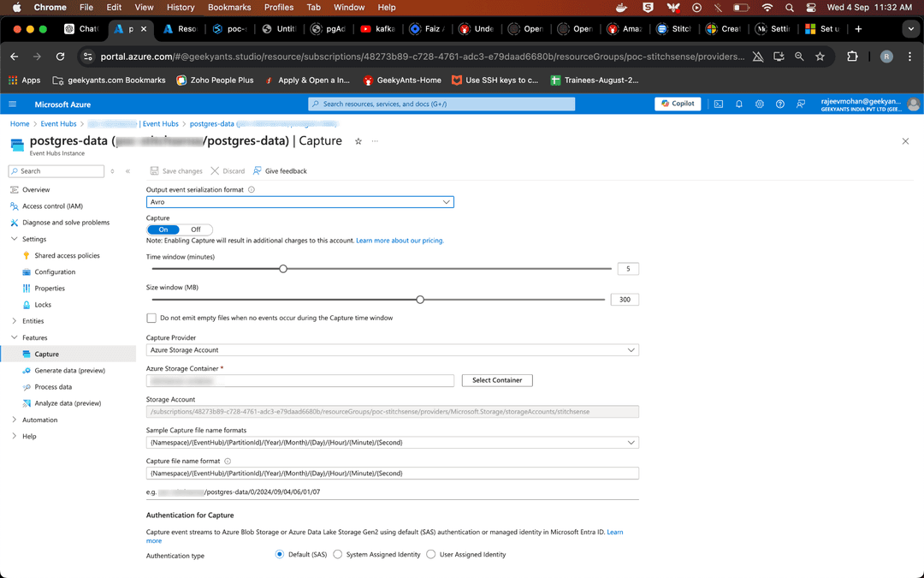
Task: Open Azure portal settings gear icon
Action: (x=760, y=104)
